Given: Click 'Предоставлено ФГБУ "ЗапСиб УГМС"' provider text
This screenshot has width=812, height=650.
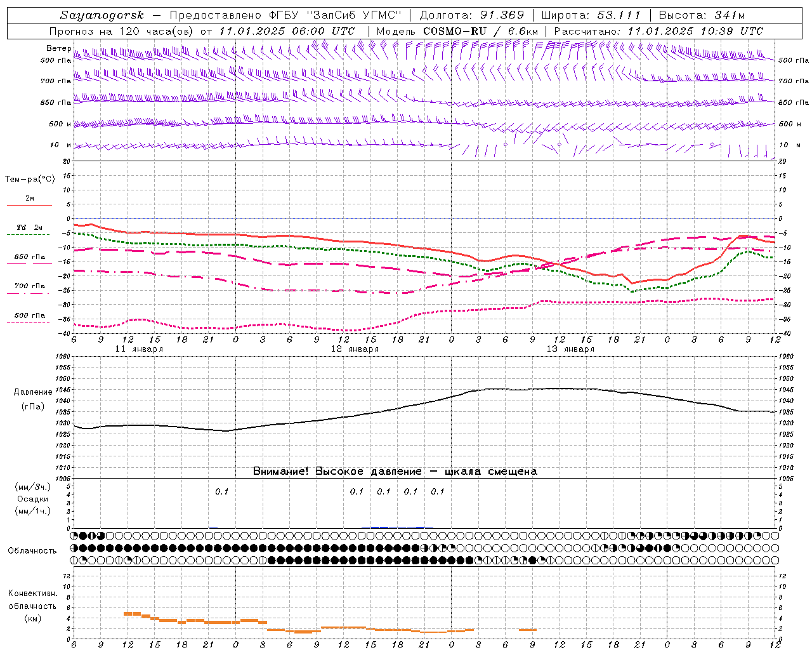Looking at the screenshot, I should click(286, 15).
